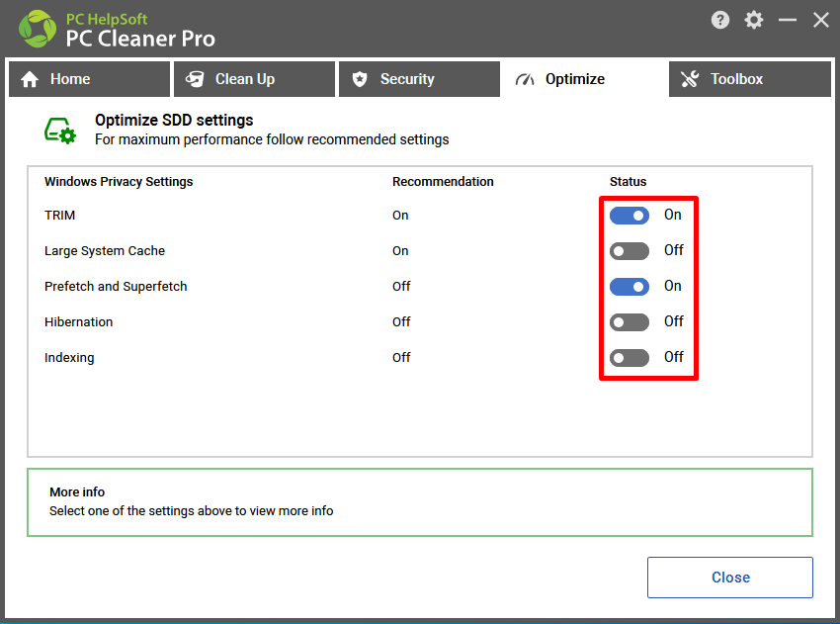Click the Close button
840x624 pixels.
[730, 578]
